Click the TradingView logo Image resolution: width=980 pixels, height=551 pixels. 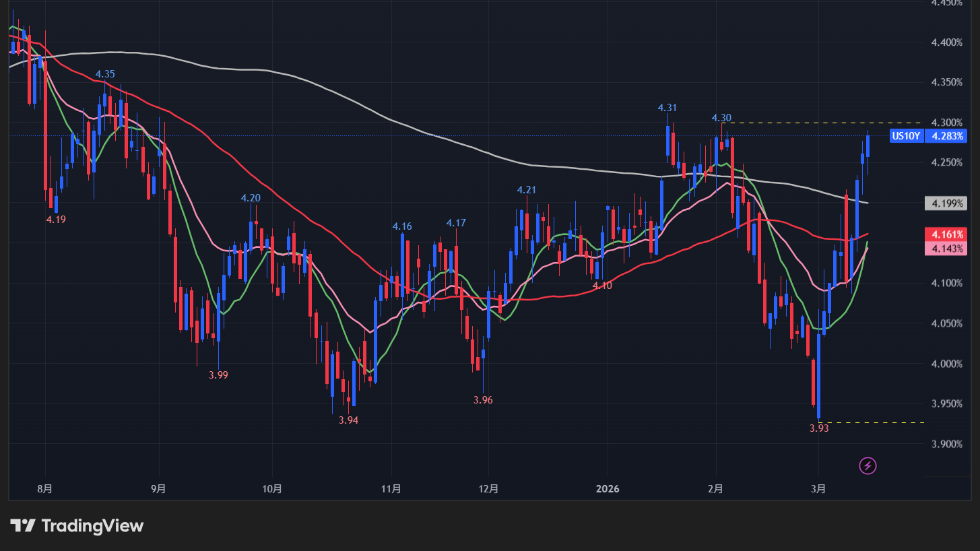[x=22, y=526]
